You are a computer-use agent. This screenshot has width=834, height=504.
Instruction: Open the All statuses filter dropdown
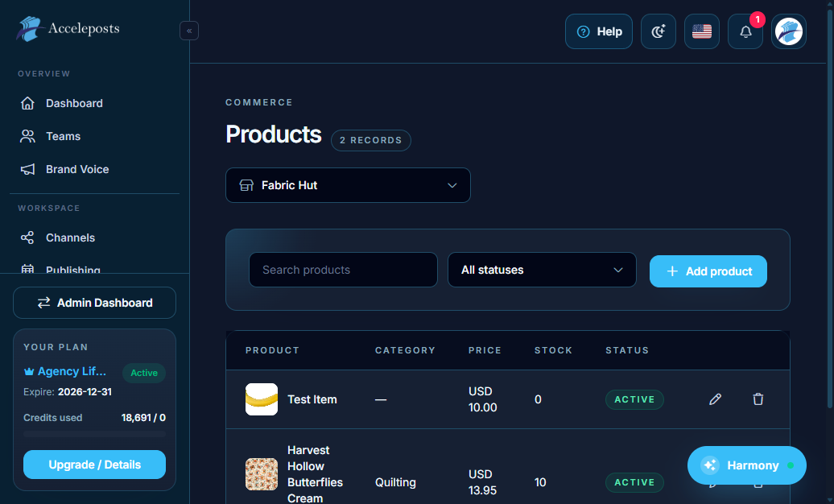click(542, 270)
